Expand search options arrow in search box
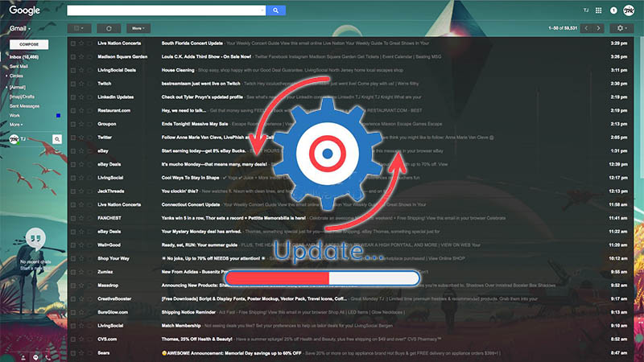This screenshot has width=644, height=362. click(262, 10)
